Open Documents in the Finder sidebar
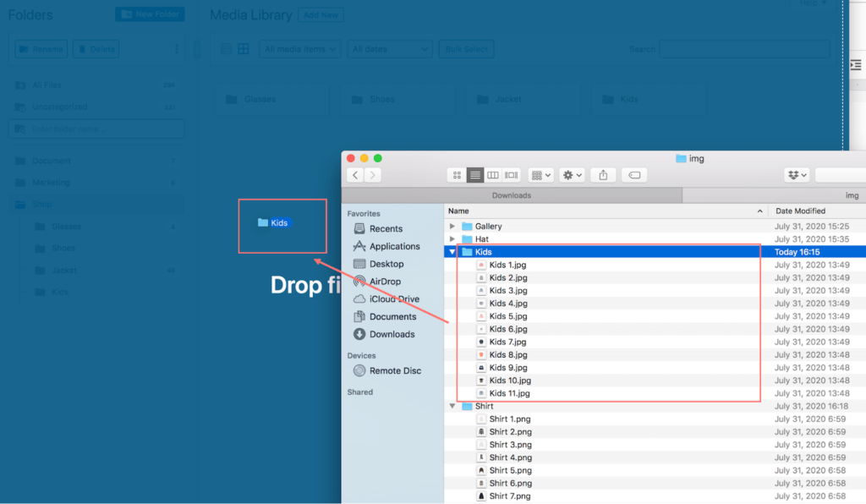 point(392,317)
